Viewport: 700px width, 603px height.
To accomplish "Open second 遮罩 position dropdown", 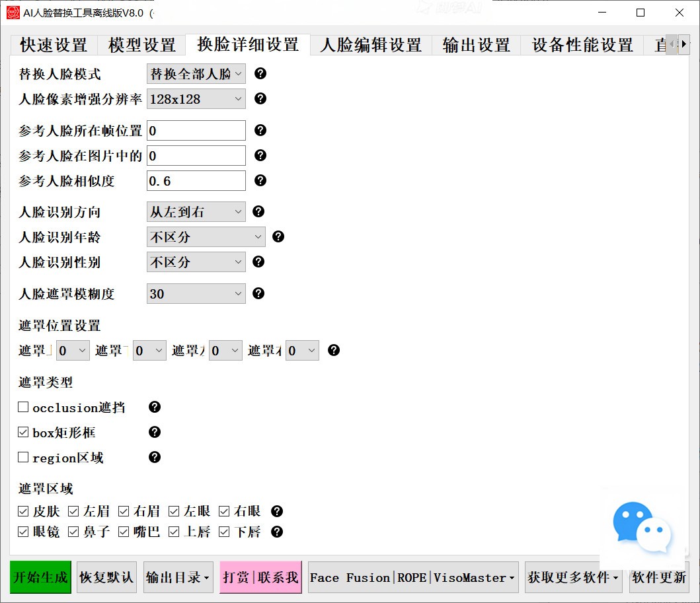I will point(149,351).
